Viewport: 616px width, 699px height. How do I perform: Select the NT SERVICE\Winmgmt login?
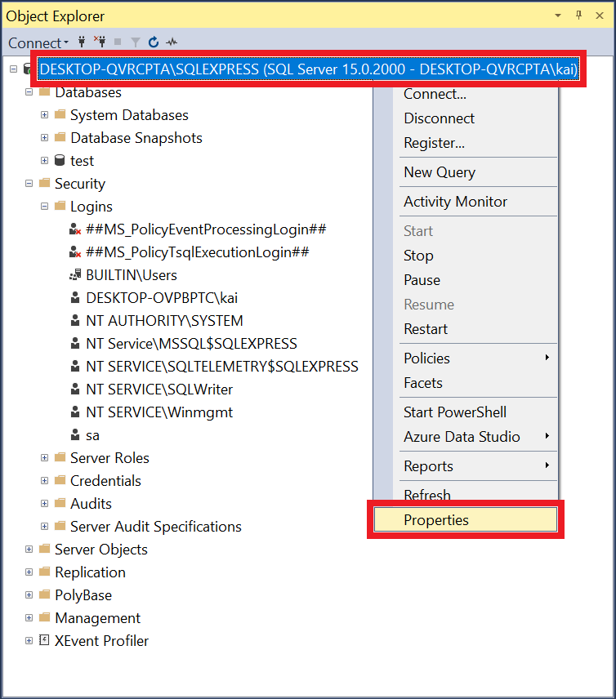point(159,412)
